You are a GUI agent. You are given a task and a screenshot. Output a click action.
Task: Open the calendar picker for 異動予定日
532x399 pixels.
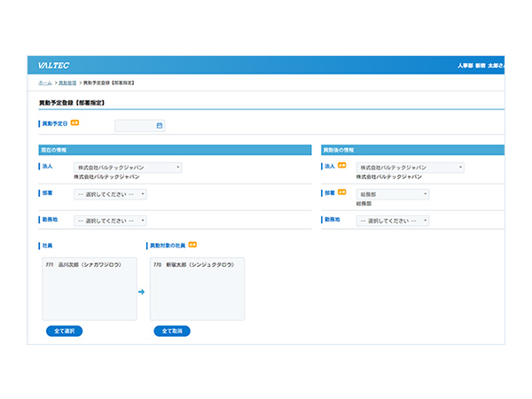click(160, 126)
